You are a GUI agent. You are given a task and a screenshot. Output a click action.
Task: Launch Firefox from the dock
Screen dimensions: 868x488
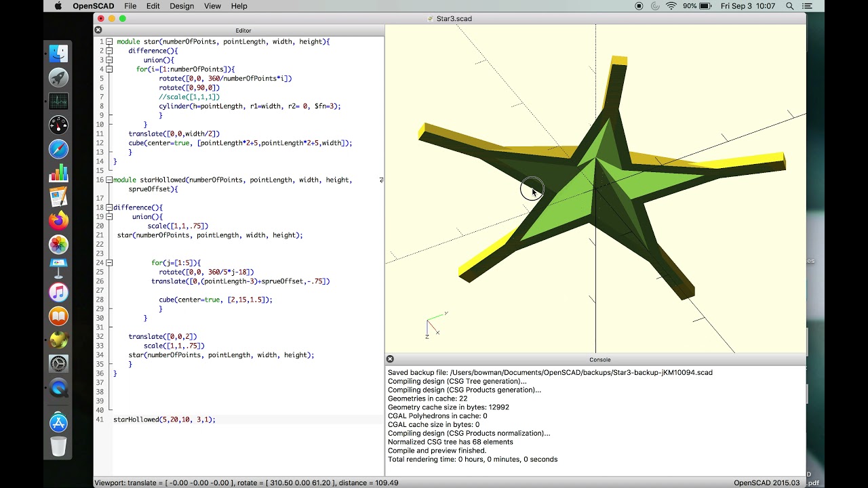58,220
